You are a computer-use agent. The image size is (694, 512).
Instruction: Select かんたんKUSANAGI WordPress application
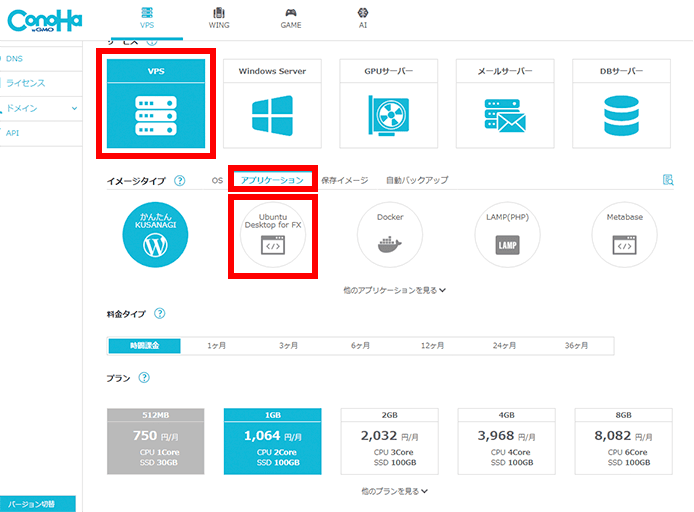[155, 235]
